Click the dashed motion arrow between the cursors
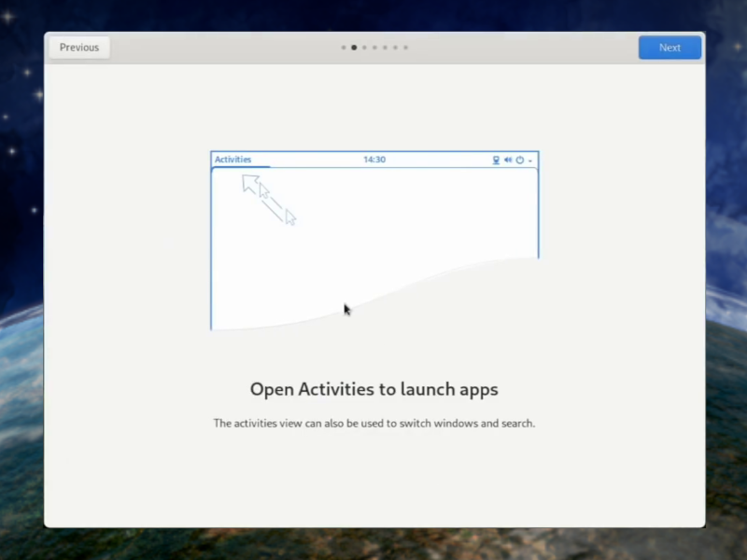The image size is (747, 560). tap(271, 201)
